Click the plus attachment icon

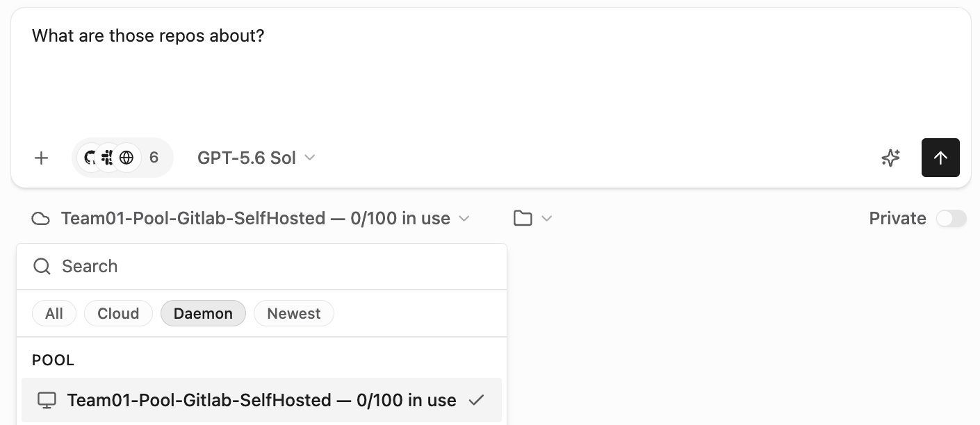[41, 158]
